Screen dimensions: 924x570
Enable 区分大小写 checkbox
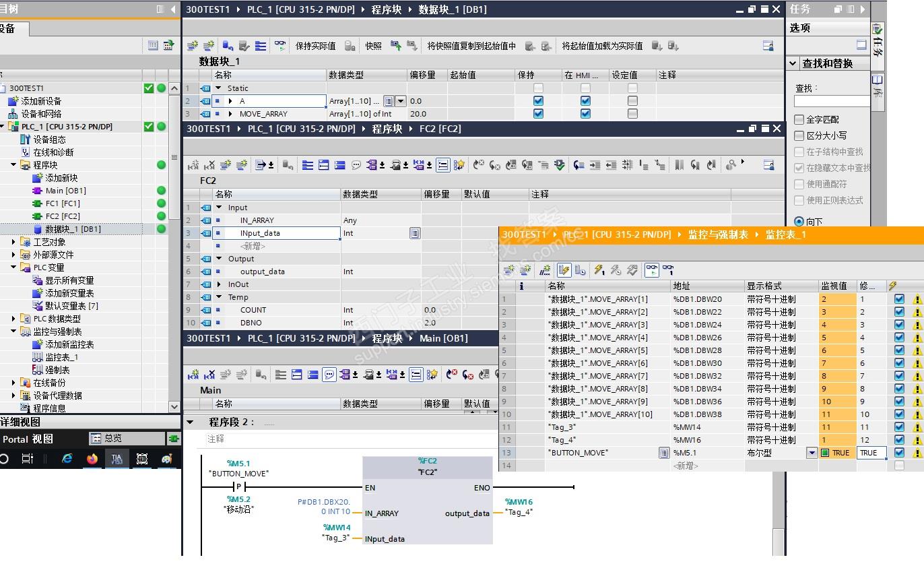pos(799,135)
